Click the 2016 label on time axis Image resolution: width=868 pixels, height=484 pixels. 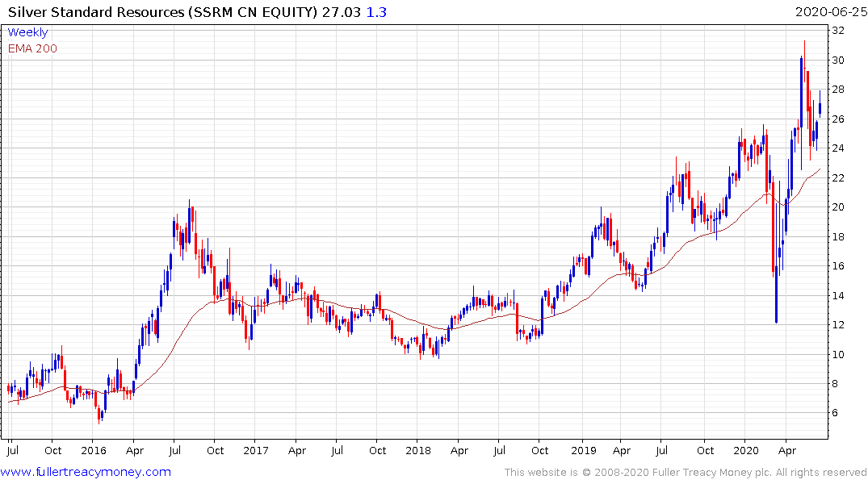pos(94,450)
